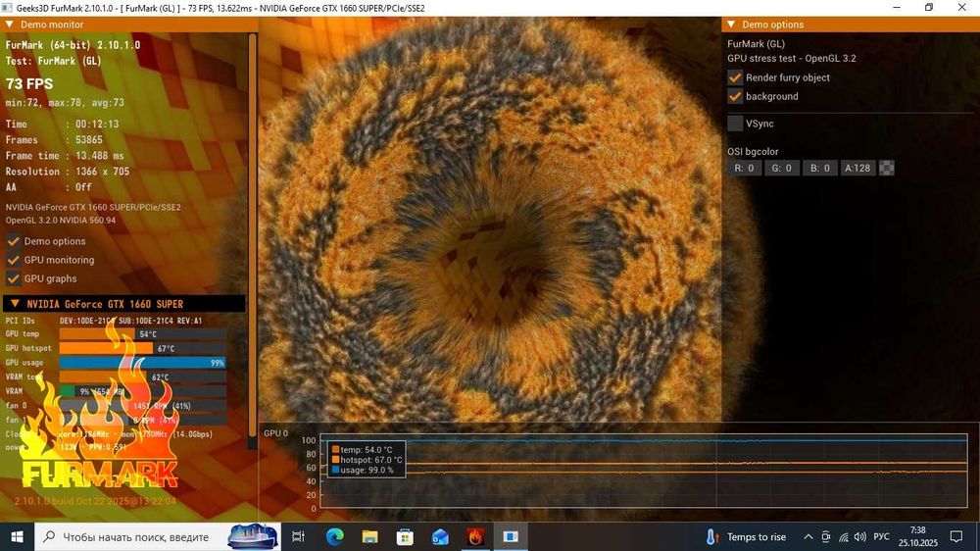Screen dimensions: 980x551
Task: Collapse NVIDIA GeForce GTX 1660 SUPER section
Action: point(15,303)
